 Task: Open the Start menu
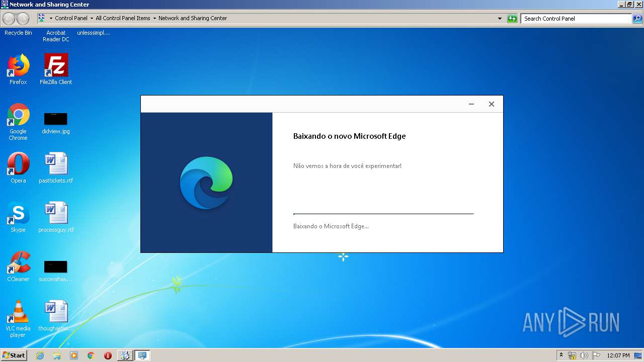tap(14, 355)
